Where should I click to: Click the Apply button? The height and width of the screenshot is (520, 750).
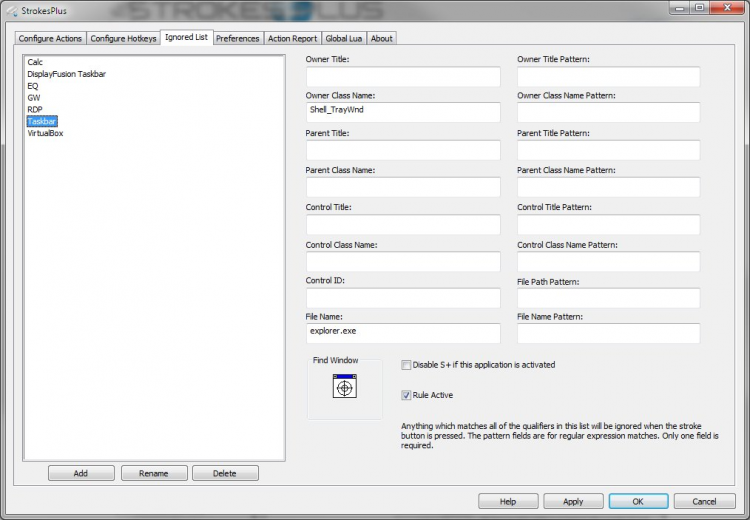pyautogui.click(x=573, y=501)
